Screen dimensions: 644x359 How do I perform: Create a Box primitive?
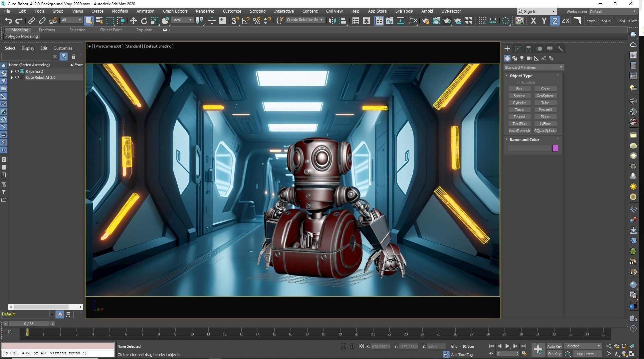[519, 89]
